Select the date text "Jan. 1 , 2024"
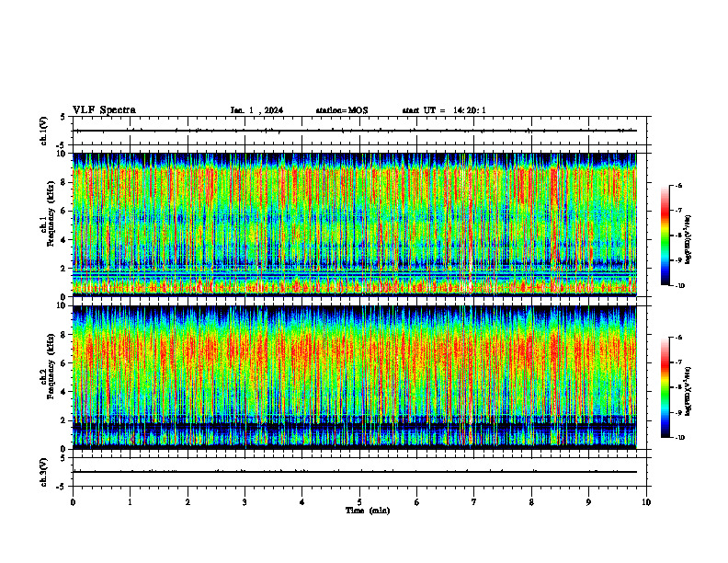The image size is (728, 563). pyautogui.click(x=256, y=110)
